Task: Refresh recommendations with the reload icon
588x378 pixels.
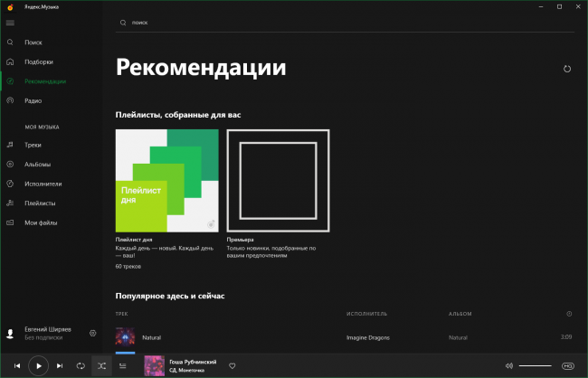Action: tap(567, 69)
